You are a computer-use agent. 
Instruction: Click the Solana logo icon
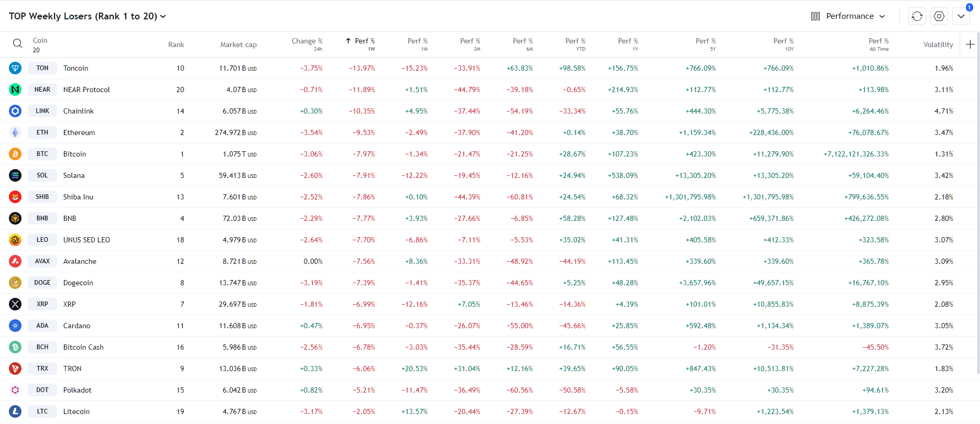click(x=15, y=175)
